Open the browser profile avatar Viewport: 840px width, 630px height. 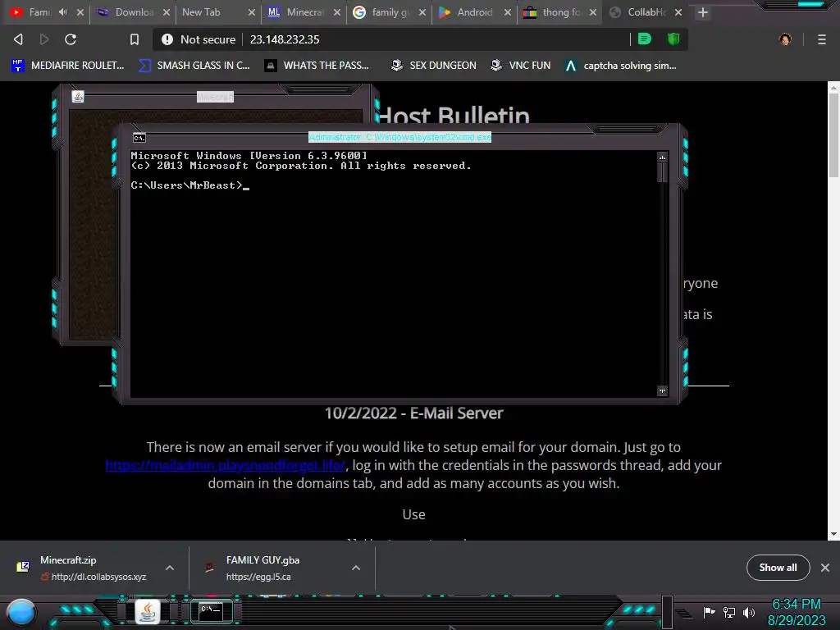[x=785, y=39]
